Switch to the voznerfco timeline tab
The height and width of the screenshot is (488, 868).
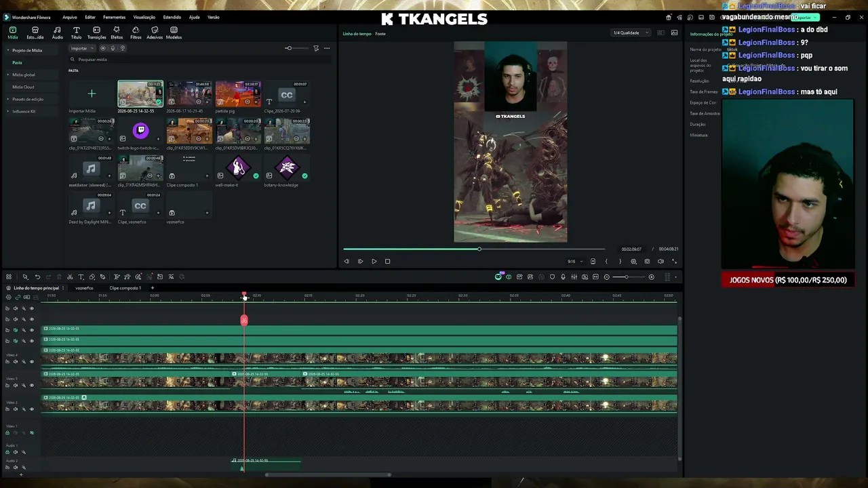tap(84, 288)
